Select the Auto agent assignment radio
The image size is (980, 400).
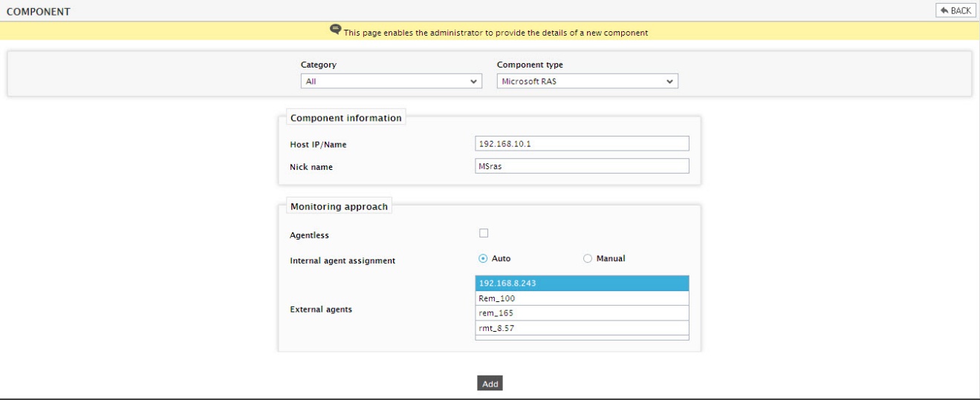click(483, 258)
